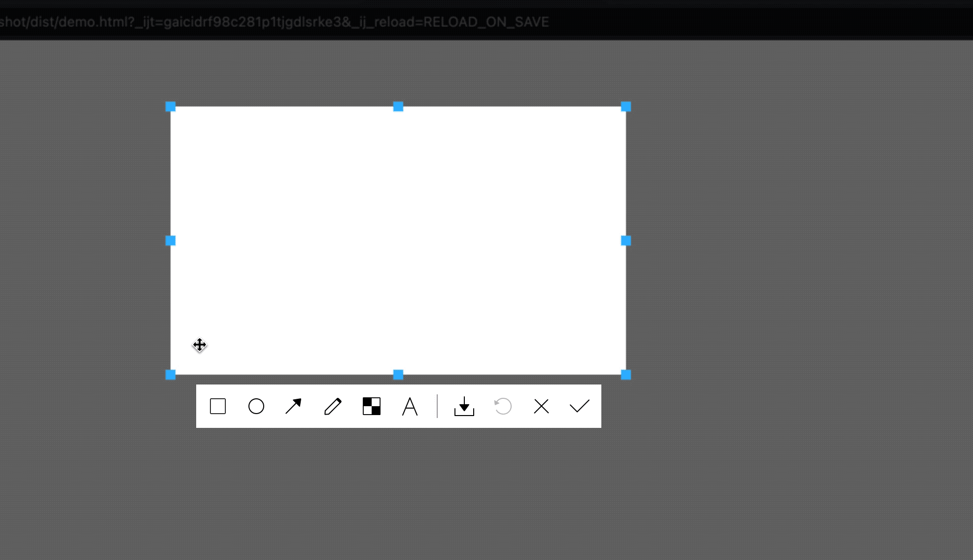Click the browser address bar showing demo.html
This screenshot has width=973, height=560.
274,21
